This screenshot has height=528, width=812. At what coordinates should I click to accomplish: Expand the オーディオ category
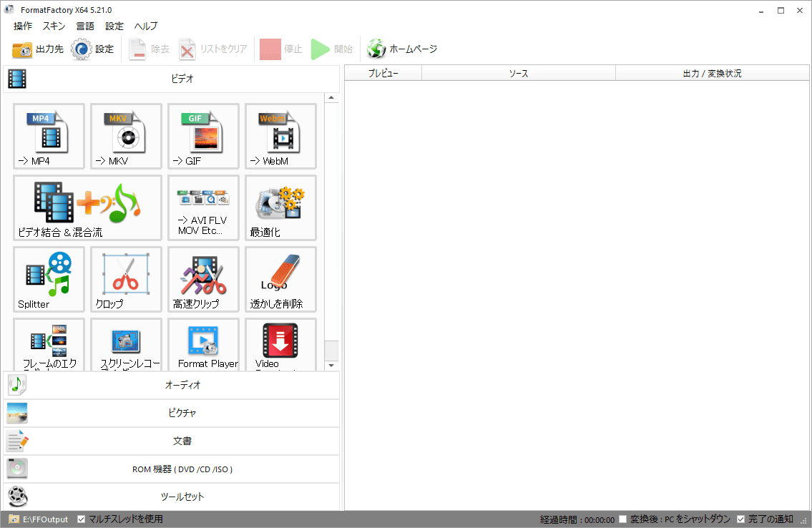coord(172,385)
